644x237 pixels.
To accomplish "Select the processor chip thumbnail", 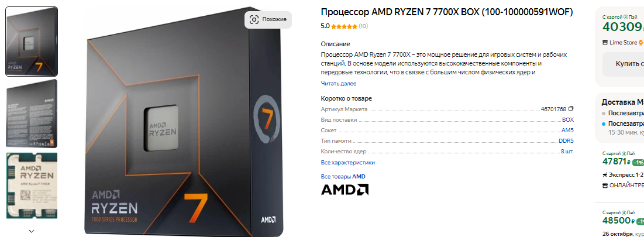I will [32, 186].
